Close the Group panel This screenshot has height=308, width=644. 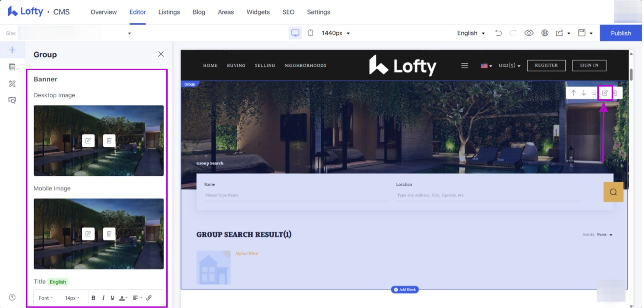161,54
